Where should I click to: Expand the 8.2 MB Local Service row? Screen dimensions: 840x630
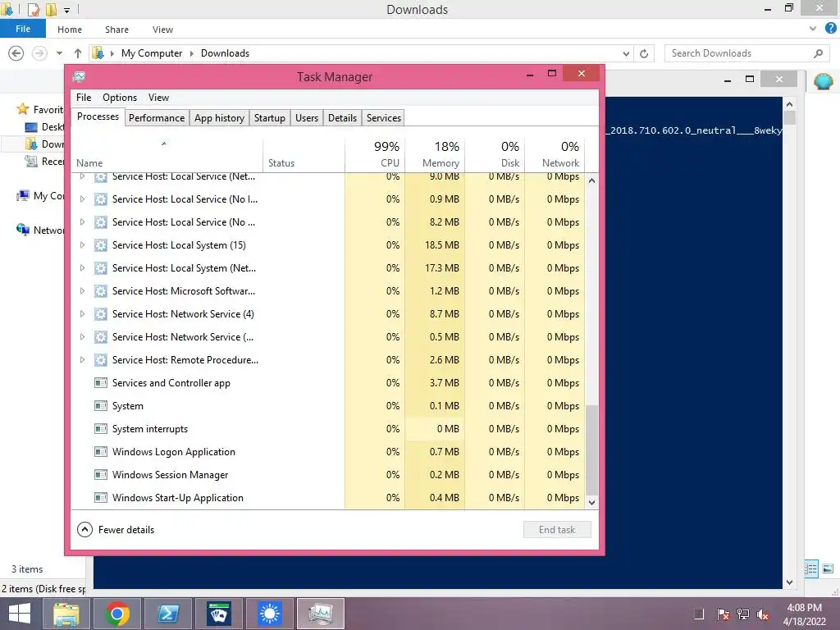[82, 221]
